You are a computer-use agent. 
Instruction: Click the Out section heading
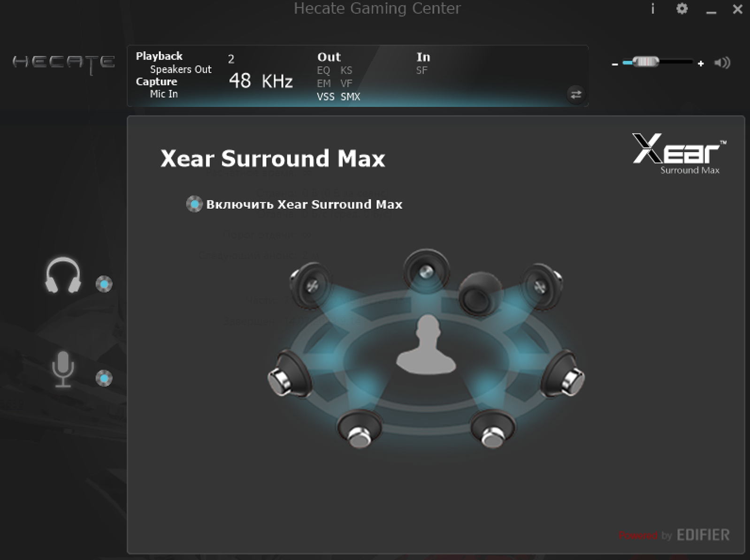[x=329, y=57]
